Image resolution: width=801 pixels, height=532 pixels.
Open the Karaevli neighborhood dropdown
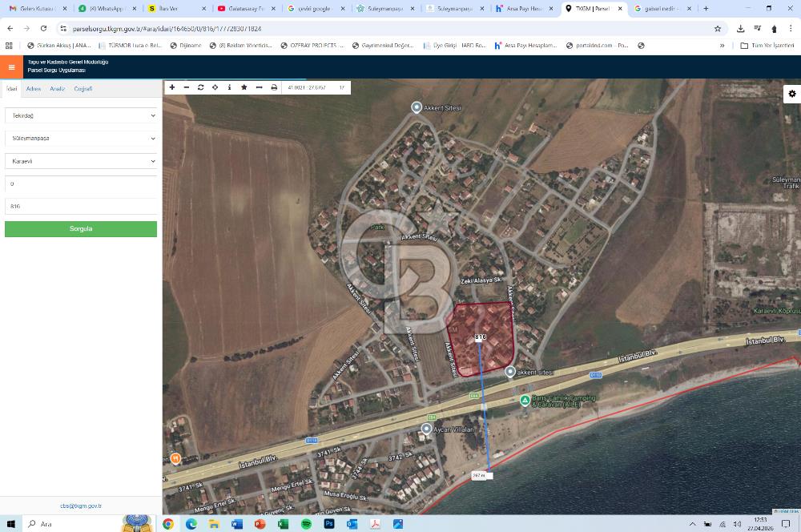click(x=80, y=161)
